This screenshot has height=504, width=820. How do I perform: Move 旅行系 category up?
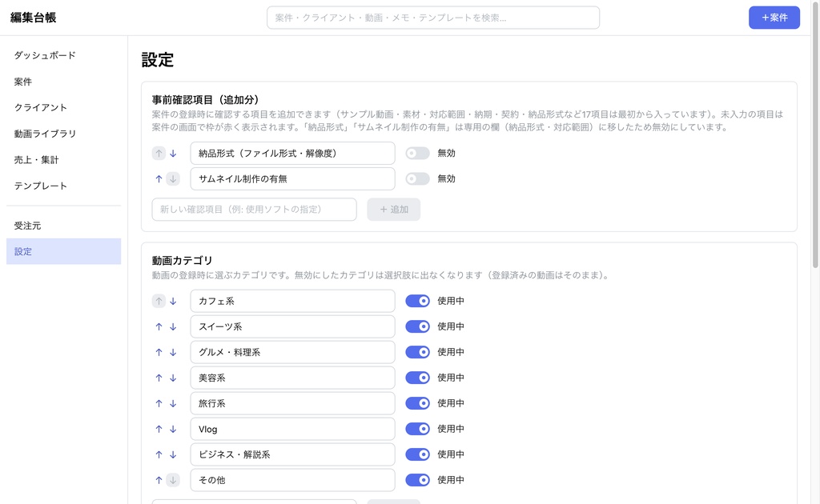click(159, 403)
